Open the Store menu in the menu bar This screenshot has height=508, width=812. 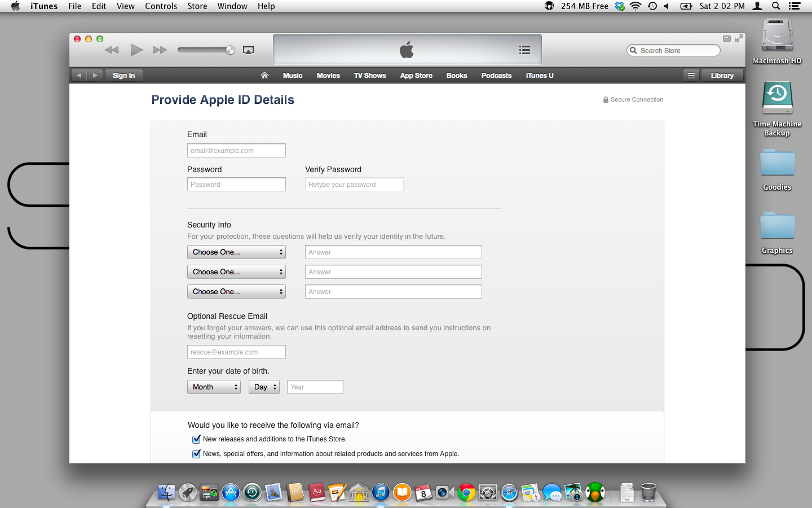coord(197,6)
